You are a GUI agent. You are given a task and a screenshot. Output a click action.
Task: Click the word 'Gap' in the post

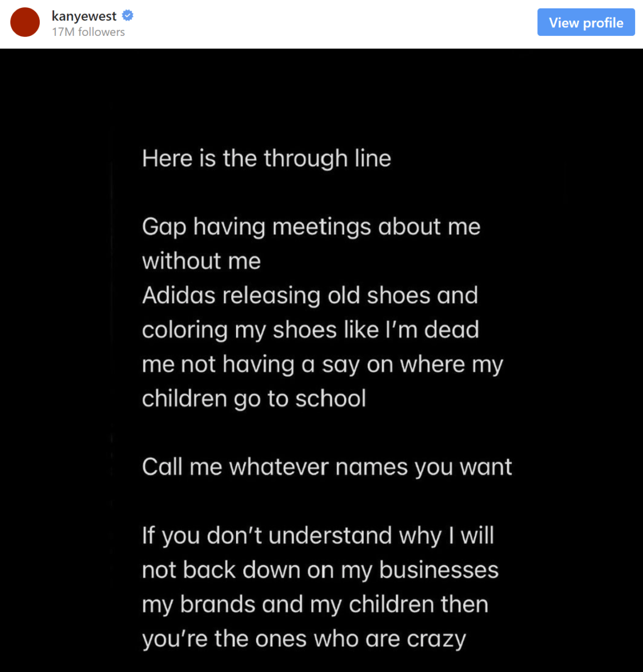click(x=164, y=227)
